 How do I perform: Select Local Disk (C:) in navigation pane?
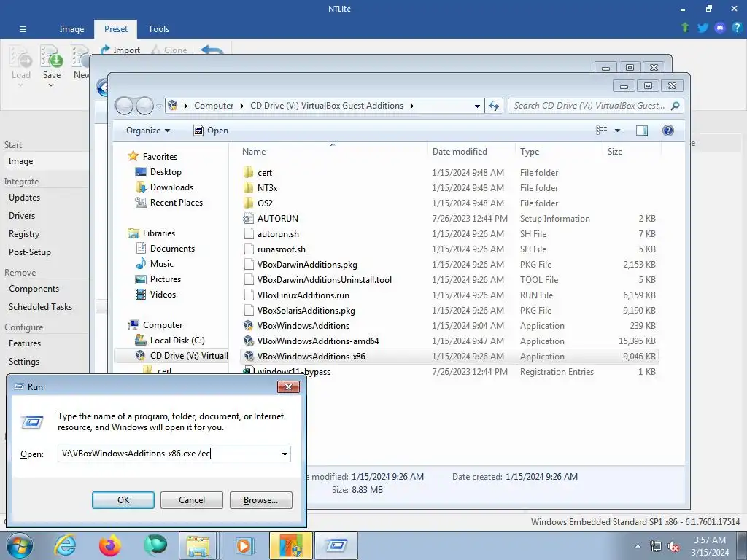click(x=177, y=341)
